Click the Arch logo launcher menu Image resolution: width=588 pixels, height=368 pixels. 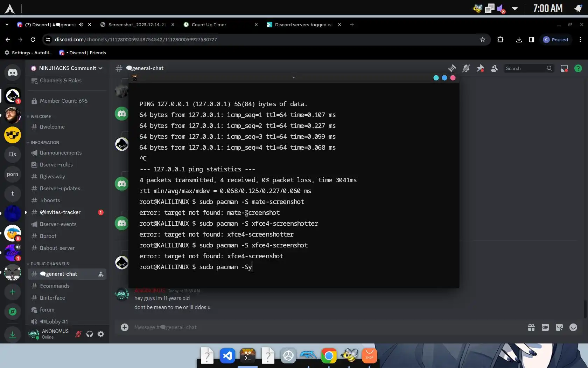(10, 8)
